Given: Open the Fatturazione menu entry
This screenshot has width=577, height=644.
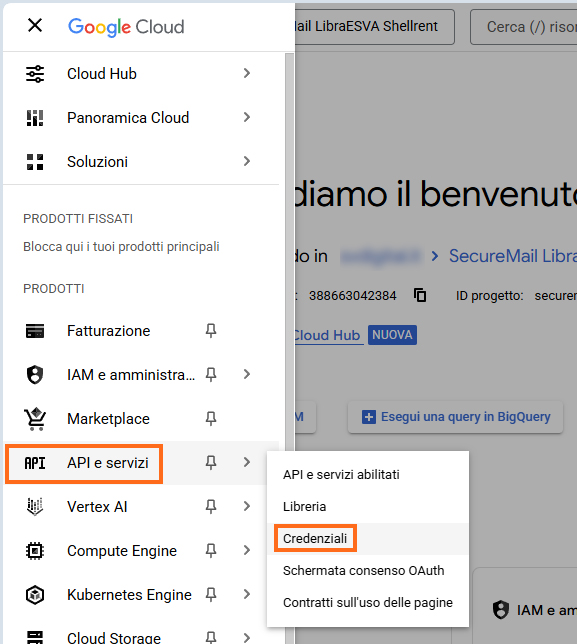Looking at the screenshot, I should [x=109, y=331].
